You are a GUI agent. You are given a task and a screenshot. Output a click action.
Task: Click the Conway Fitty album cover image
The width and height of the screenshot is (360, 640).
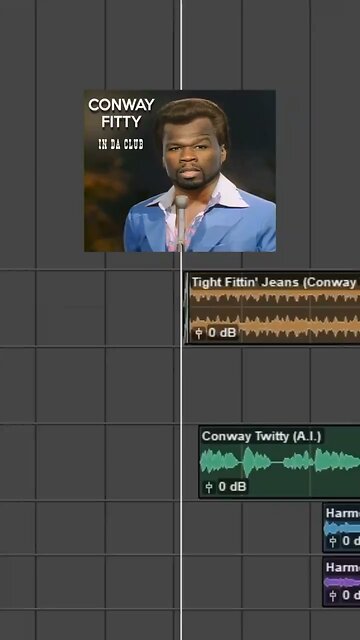(x=180, y=171)
